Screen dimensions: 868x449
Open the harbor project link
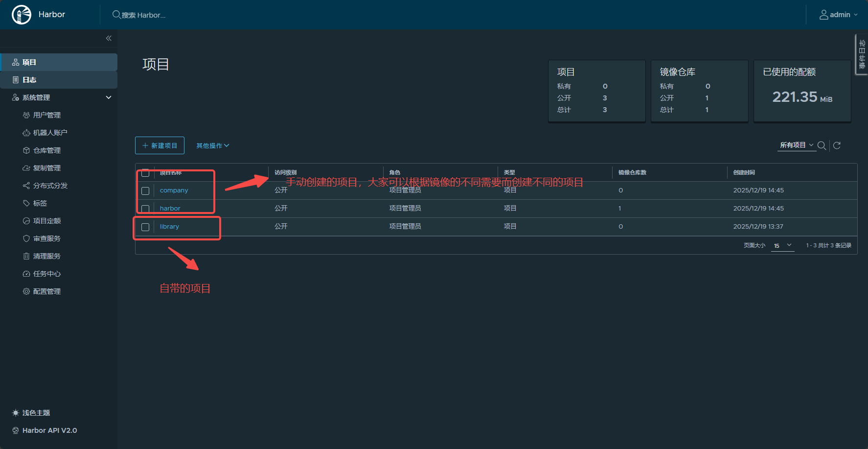click(x=170, y=209)
